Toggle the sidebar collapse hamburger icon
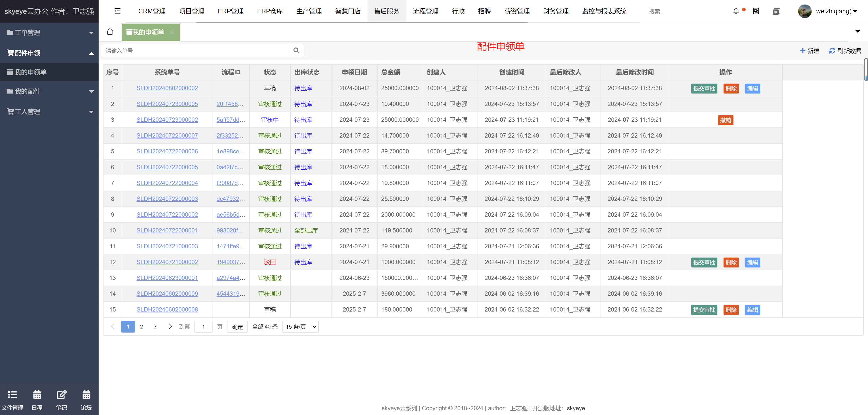Screen dimensions: 868x415 pyautogui.click(x=117, y=11)
